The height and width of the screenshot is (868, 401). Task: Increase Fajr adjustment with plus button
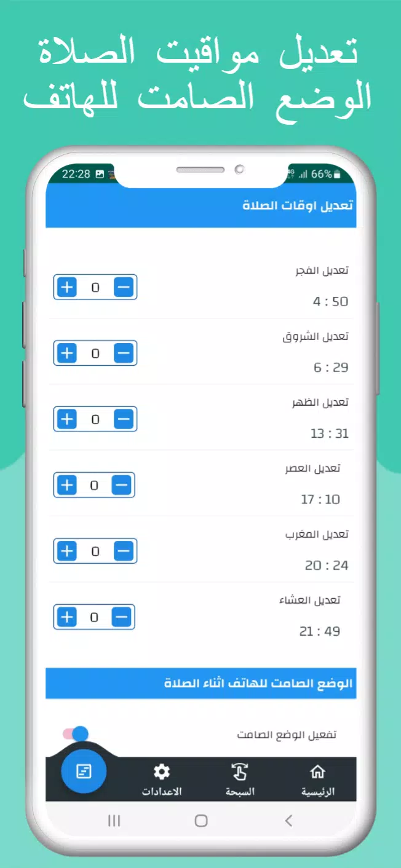67,287
